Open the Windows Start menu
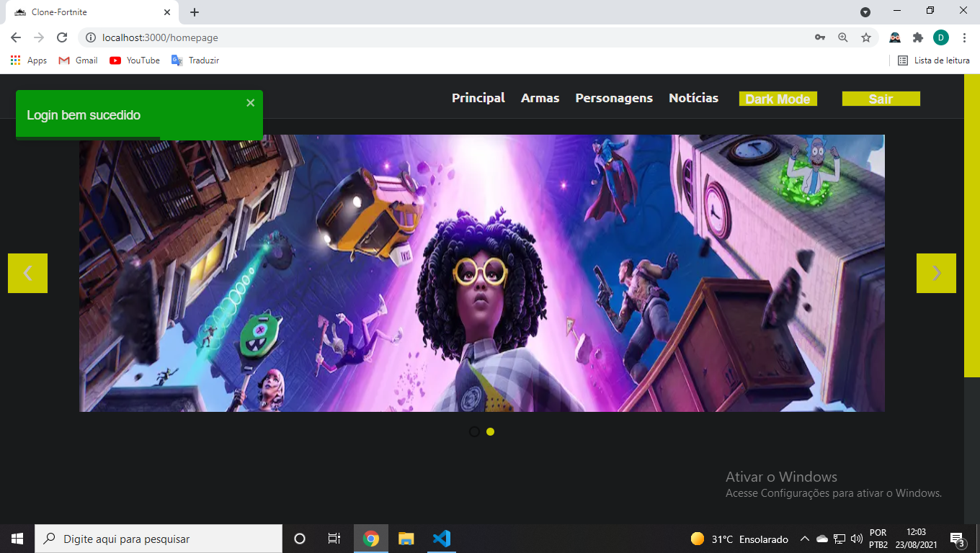 [x=17, y=539]
